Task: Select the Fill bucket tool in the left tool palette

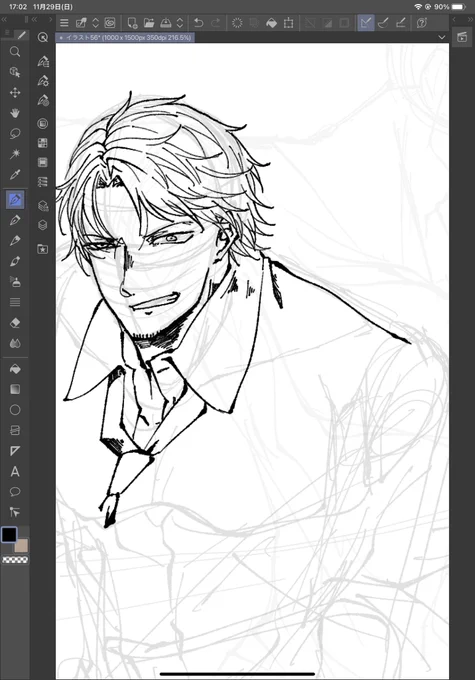Action: point(15,369)
